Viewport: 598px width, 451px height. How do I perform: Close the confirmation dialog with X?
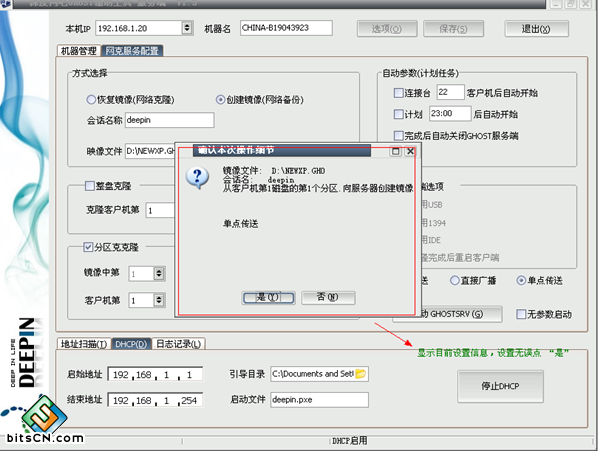(410, 151)
